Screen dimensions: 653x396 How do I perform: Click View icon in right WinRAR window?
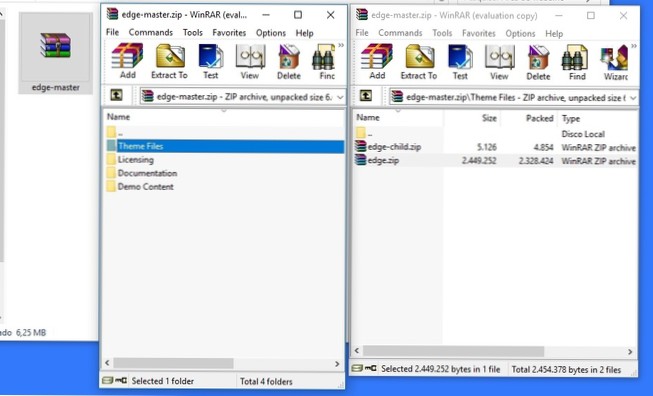499,61
